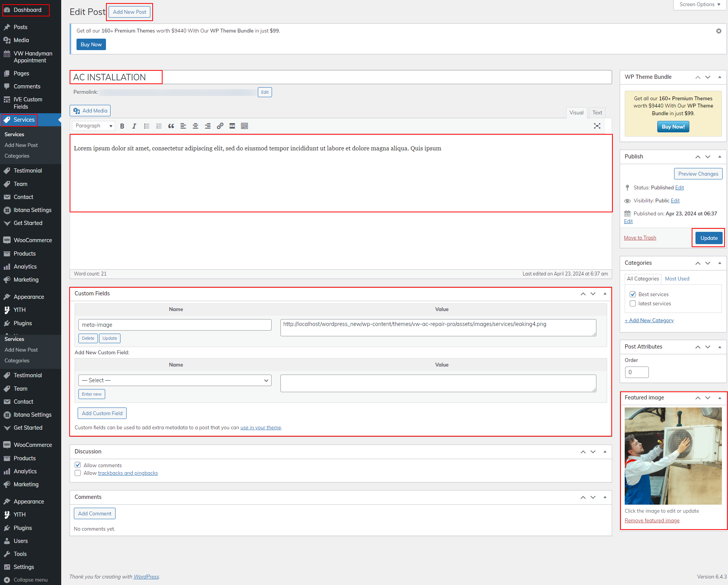Click the Insert Read More tag icon
This screenshot has height=585, width=728.
(x=232, y=126)
